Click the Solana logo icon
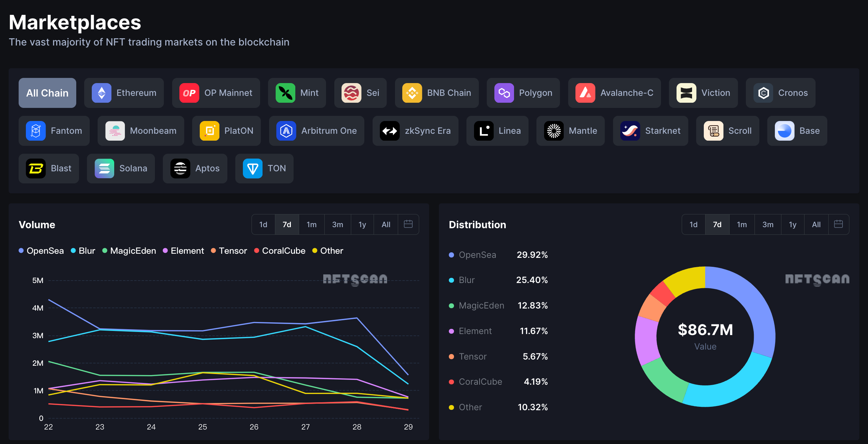Viewport: 868px width, 444px height. coord(104,168)
